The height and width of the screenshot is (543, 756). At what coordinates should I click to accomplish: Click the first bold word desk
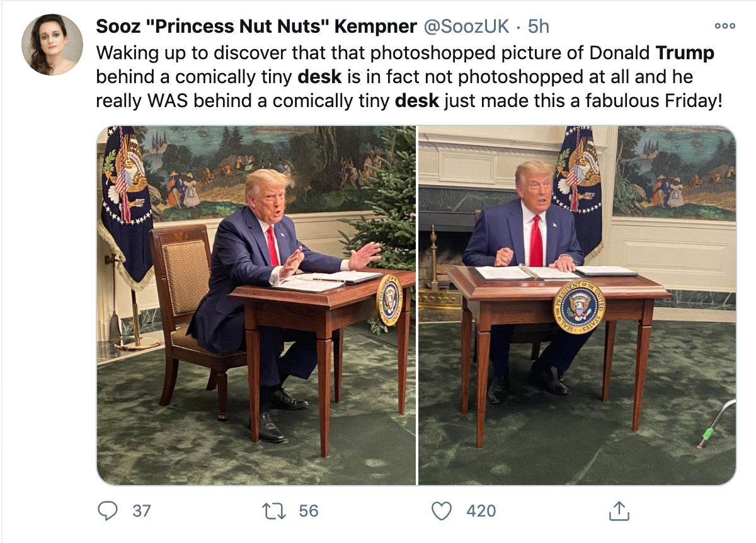(319, 77)
